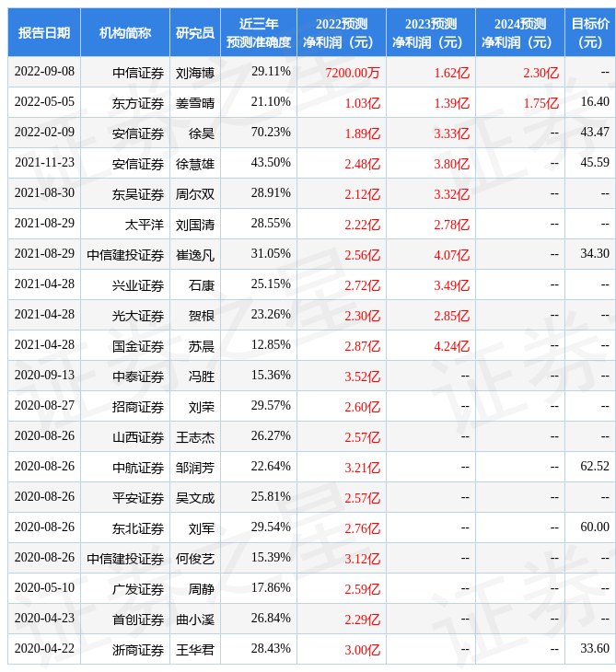Viewport: 616px width, 672px height.
Task: Click the 2023 forecast value 4.07亿
Action: pos(452,255)
